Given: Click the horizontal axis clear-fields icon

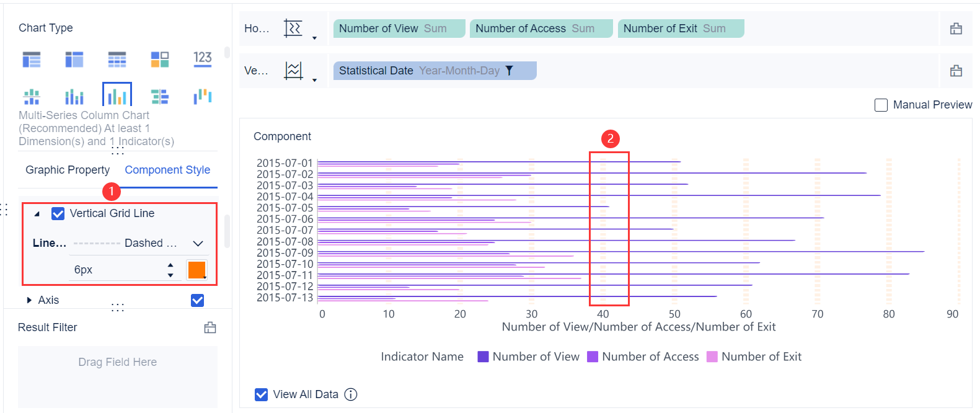Looking at the screenshot, I should (956, 29).
